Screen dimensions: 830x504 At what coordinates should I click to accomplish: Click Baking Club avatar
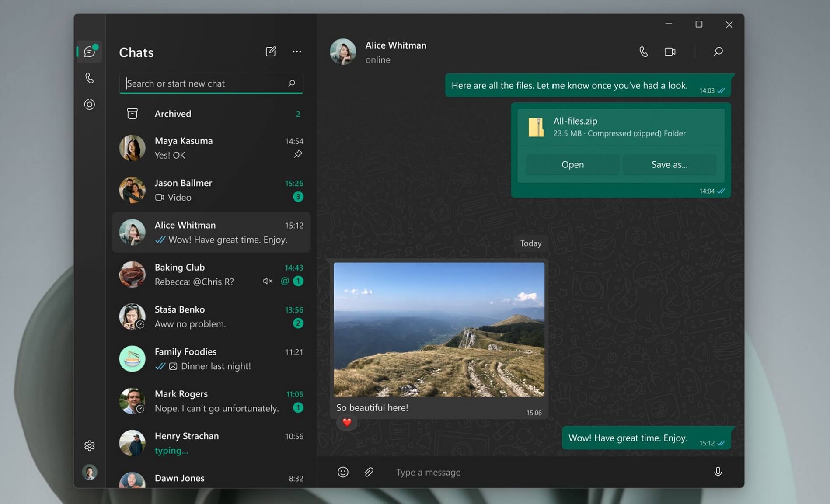pyautogui.click(x=132, y=275)
